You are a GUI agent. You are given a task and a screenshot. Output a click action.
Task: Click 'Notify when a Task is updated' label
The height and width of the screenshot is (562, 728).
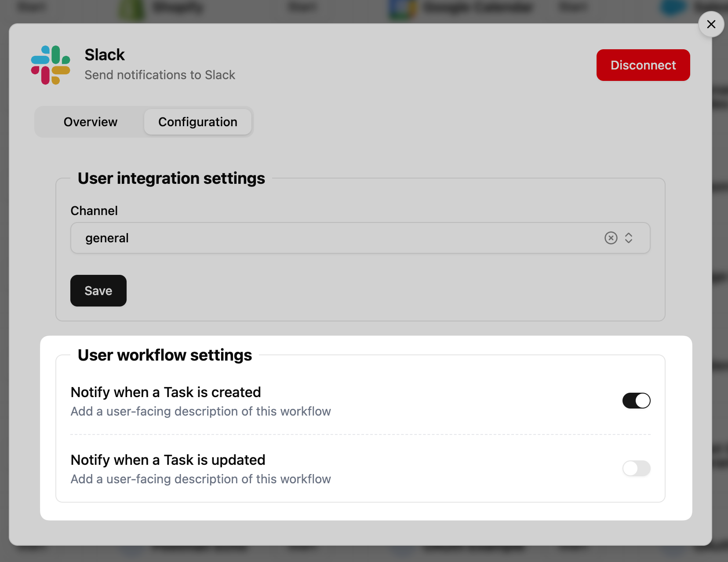tap(168, 460)
